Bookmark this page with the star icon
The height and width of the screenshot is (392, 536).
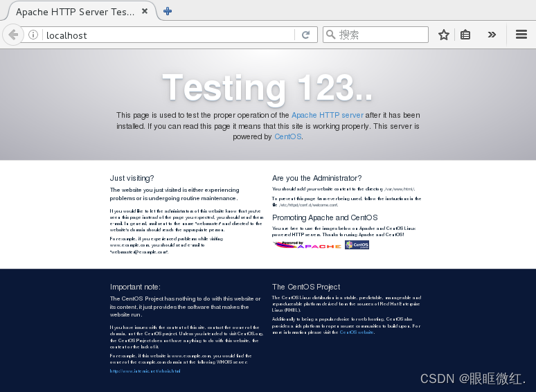pos(444,35)
